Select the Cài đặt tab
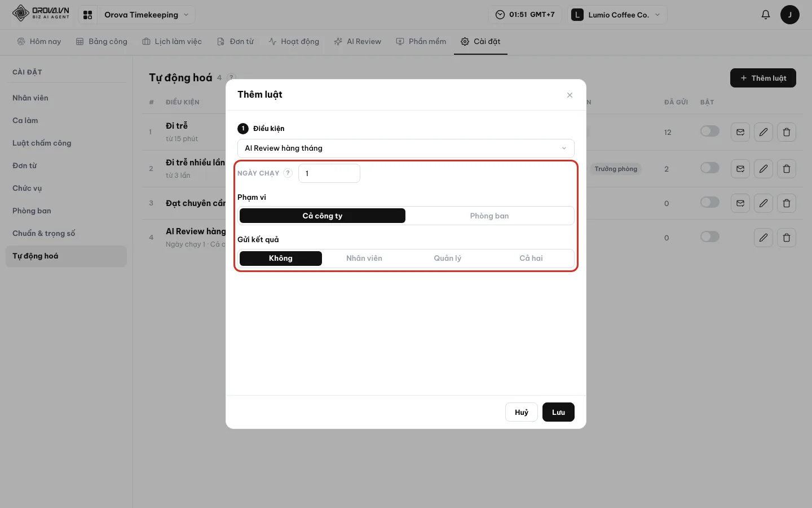 click(x=480, y=42)
